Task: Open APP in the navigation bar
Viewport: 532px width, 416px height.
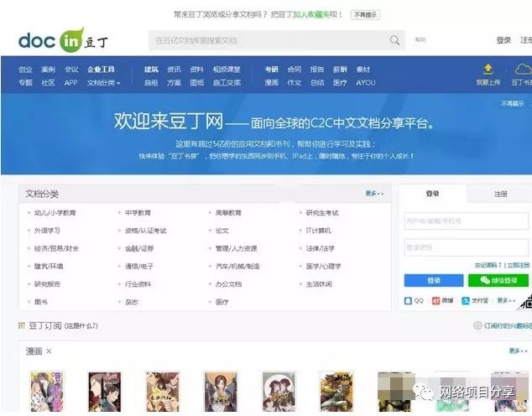Action: pos(71,83)
